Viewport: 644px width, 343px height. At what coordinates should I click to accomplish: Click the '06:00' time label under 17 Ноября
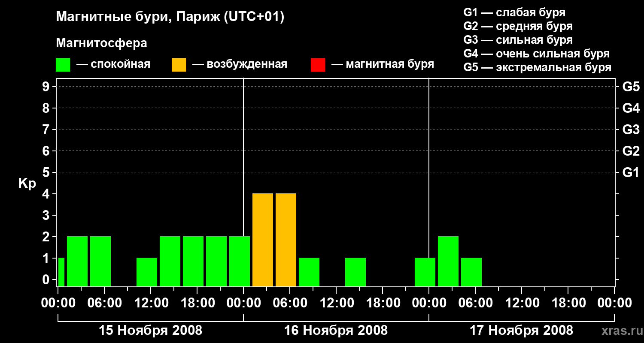(x=475, y=303)
